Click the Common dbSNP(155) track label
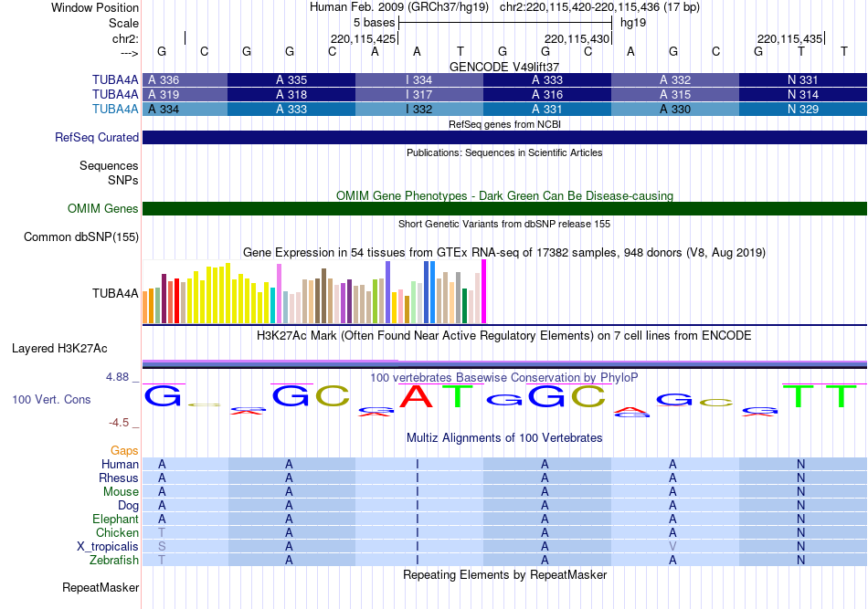 pos(80,236)
